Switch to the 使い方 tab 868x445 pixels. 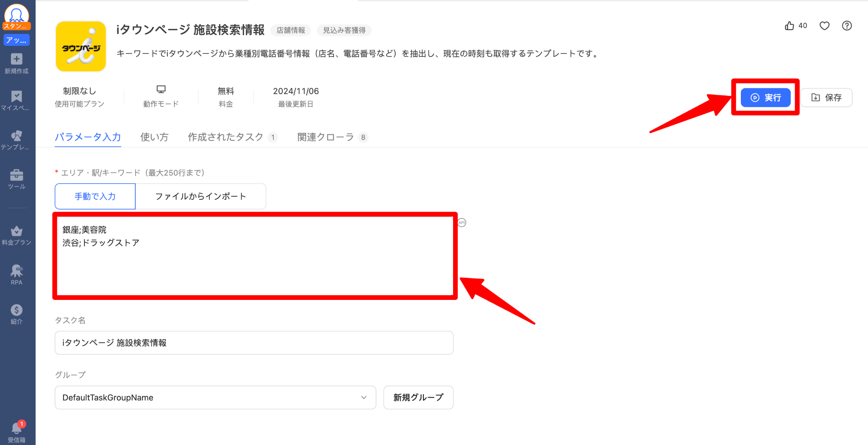pyautogui.click(x=154, y=137)
